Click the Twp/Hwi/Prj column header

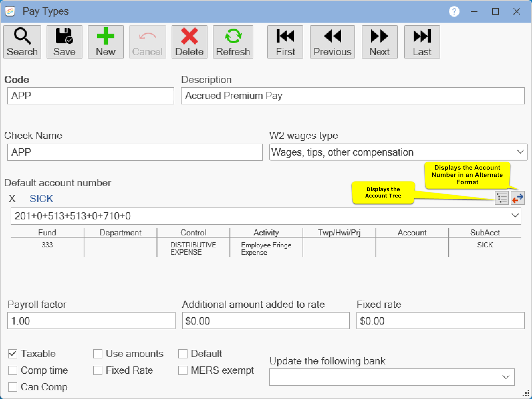point(339,233)
